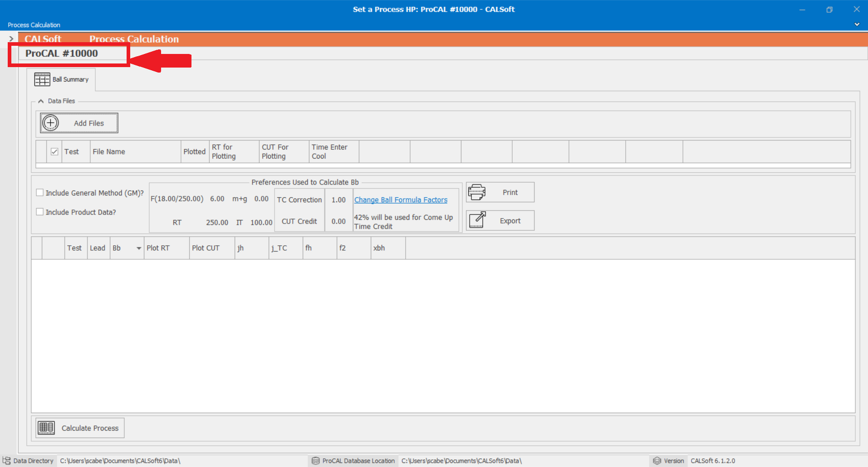The width and height of the screenshot is (868, 467).
Task: Click the ProCAL #10000 title text
Action: pos(62,54)
